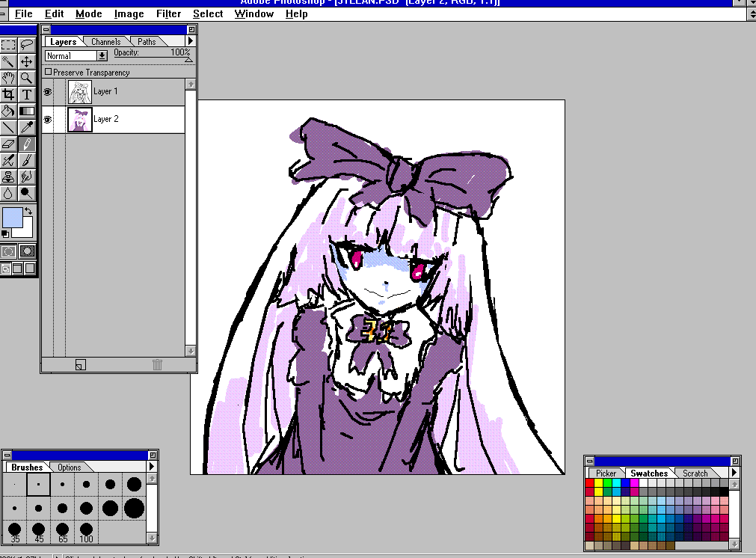
Task: Select the Lasso tool
Action: (x=26, y=45)
